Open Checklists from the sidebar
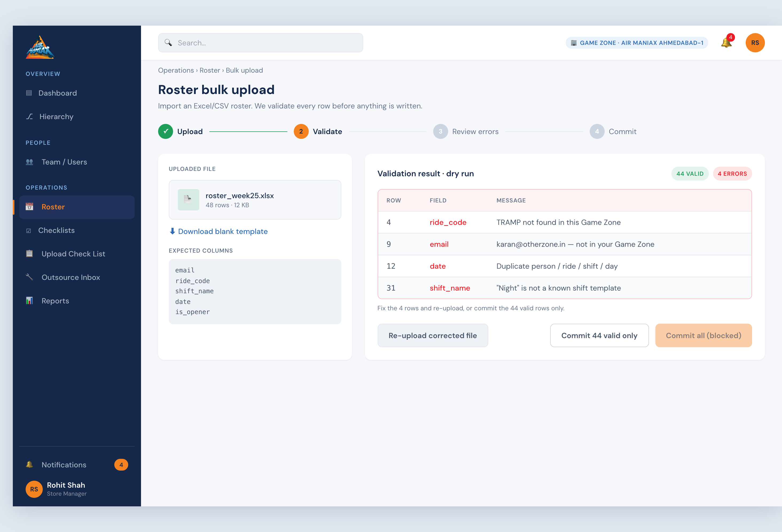The height and width of the screenshot is (532, 782). click(x=77, y=230)
